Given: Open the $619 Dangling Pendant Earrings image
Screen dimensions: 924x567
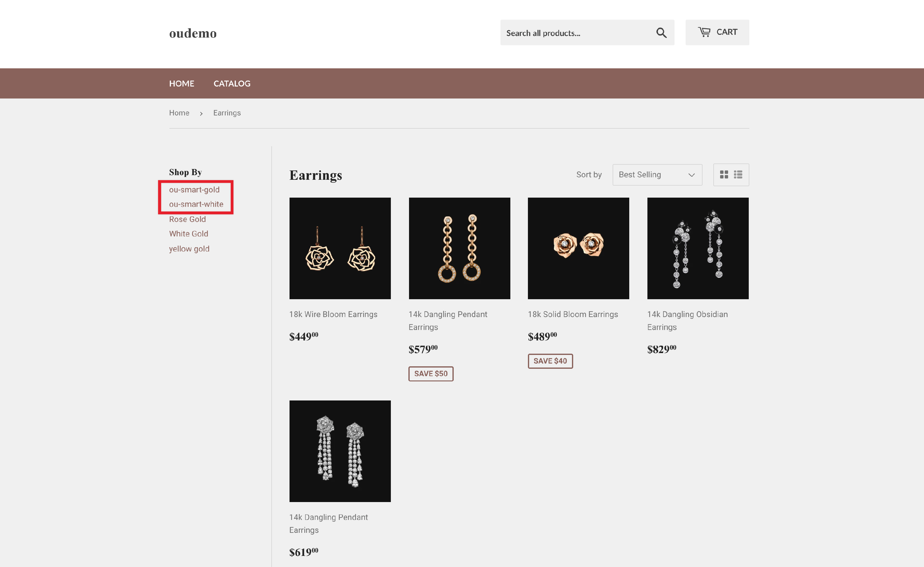Looking at the screenshot, I should click(x=340, y=451).
